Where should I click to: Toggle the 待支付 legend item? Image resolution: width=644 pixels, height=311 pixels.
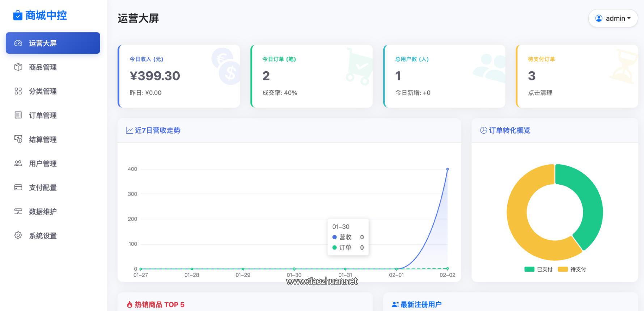click(572, 269)
